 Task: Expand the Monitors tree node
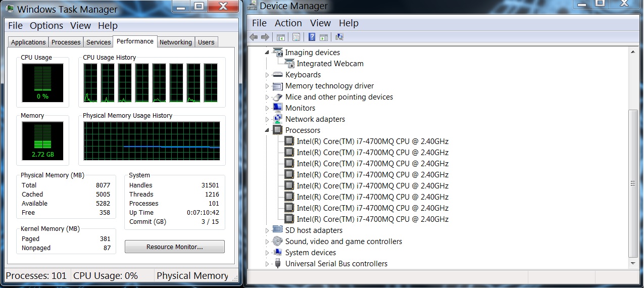(x=267, y=108)
